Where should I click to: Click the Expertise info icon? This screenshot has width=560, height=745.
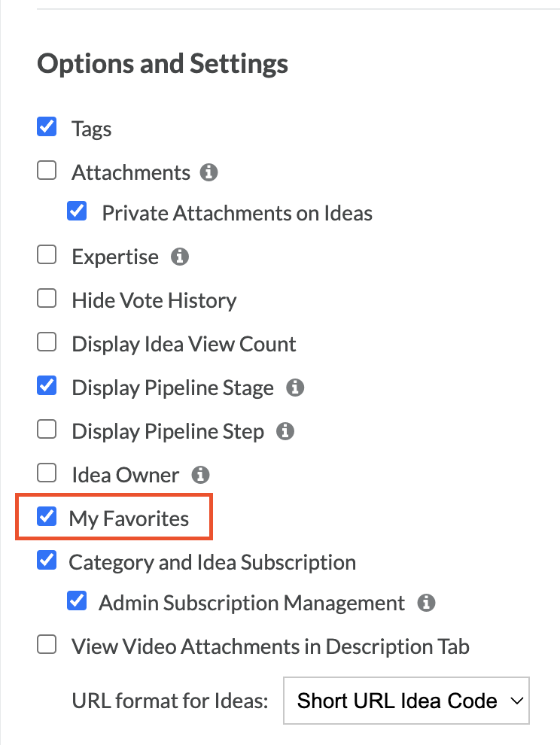point(180,257)
